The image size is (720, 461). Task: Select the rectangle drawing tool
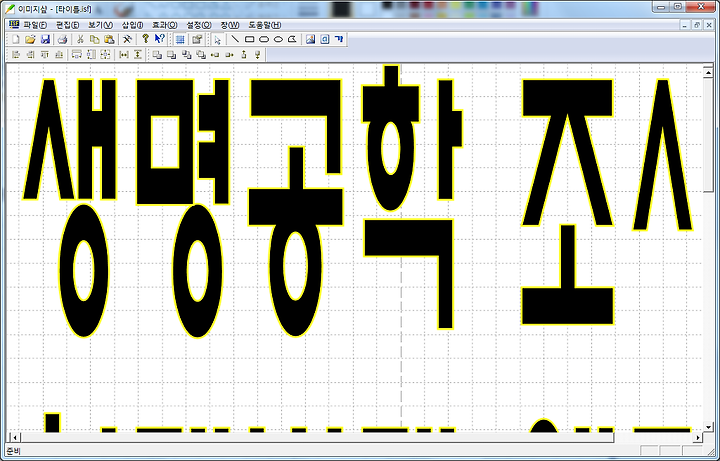[249, 39]
